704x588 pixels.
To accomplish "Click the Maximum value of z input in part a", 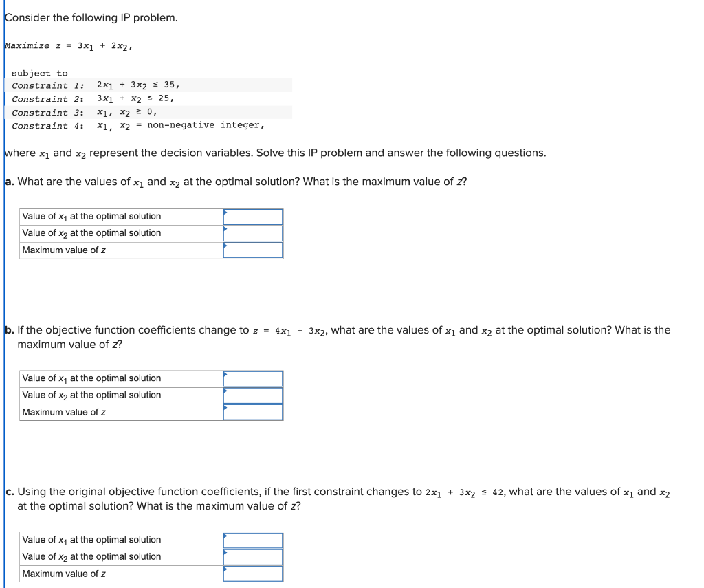I will pyautogui.click(x=253, y=250).
